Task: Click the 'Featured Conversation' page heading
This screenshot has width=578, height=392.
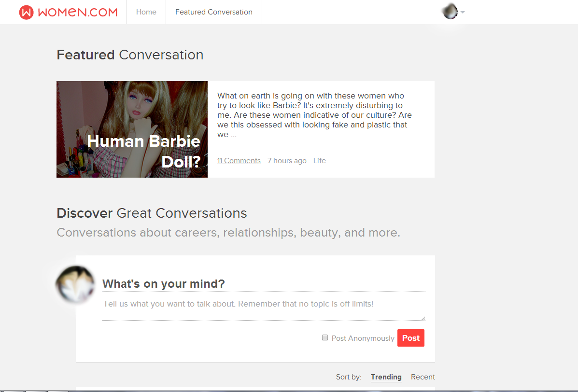Action: 130,55
